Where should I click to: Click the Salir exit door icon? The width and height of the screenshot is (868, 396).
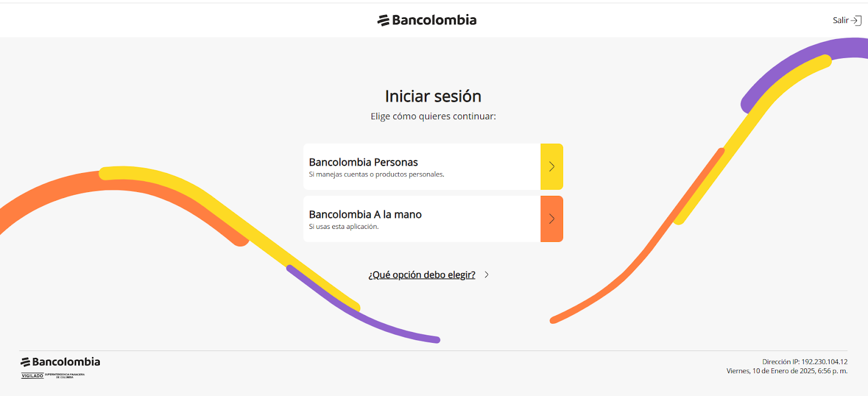click(x=856, y=21)
